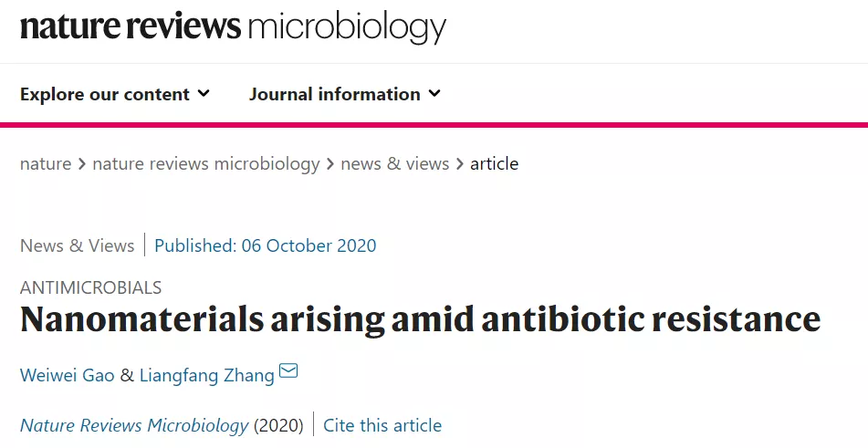Expand the Journal information menu
This screenshot has width=868, height=448.
click(345, 94)
